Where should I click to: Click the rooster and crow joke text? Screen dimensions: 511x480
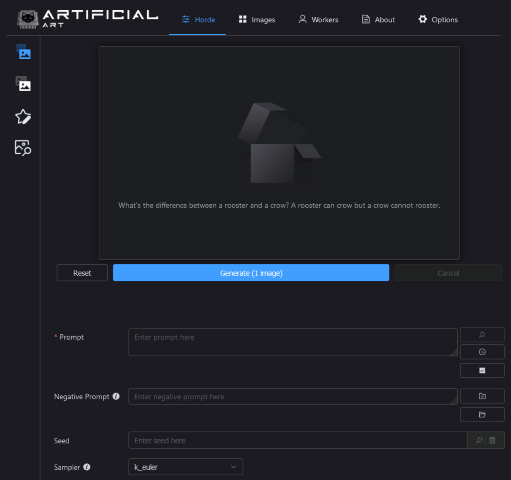(x=279, y=205)
